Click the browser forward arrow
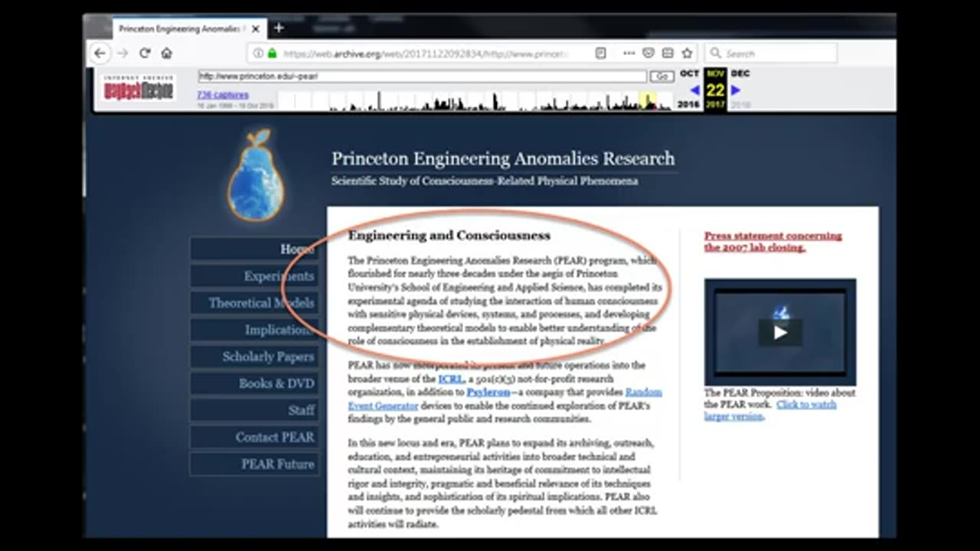This screenshot has height=551, width=980. click(x=122, y=54)
